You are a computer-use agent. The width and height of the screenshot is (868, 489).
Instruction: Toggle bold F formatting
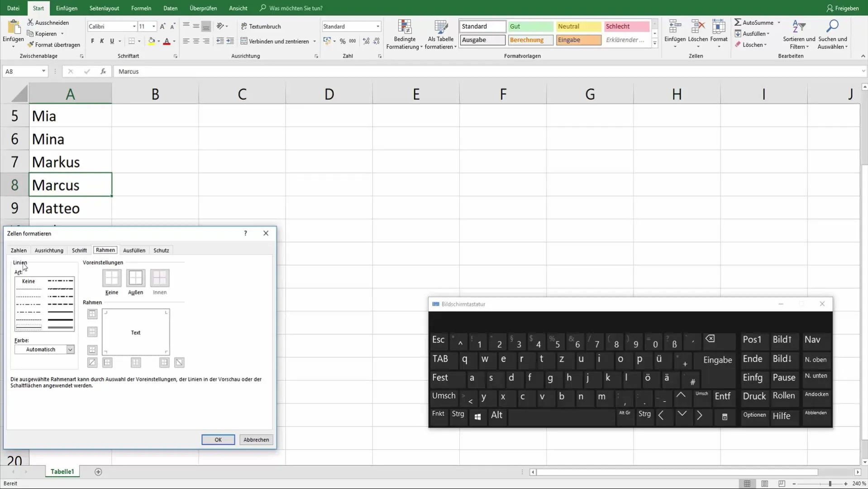click(x=92, y=41)
